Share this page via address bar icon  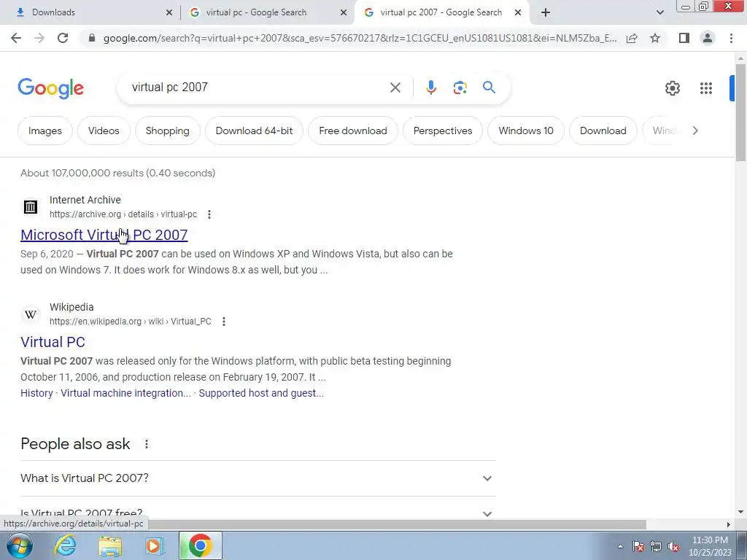632,38
